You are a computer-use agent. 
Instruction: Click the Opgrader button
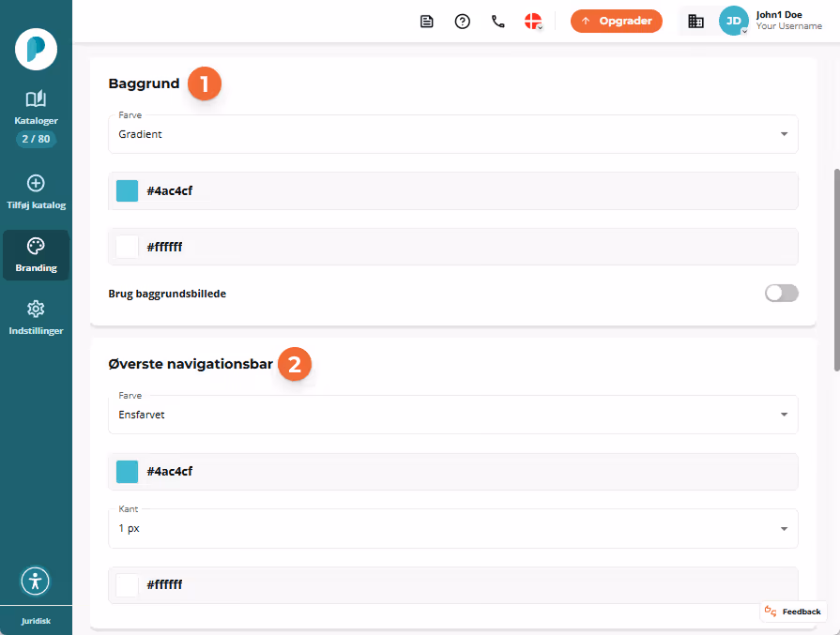click(x=617, y=21)
